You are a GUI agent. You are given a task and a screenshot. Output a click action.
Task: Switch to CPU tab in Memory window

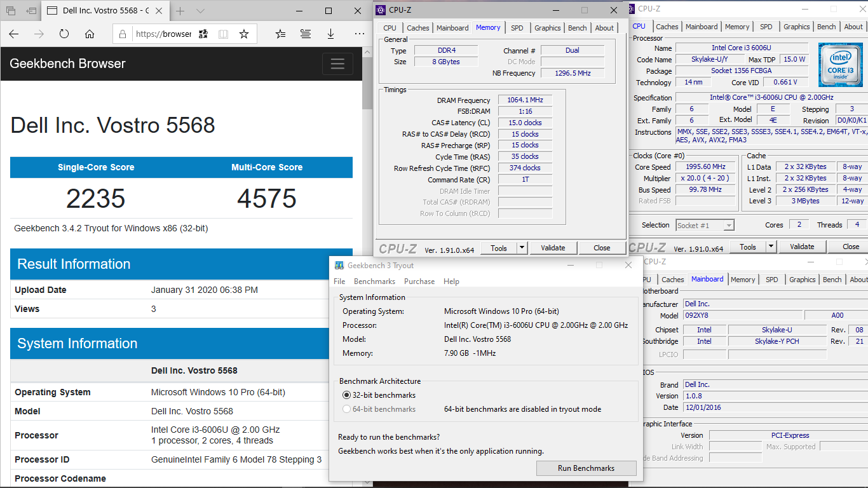pyautogui.click(x=390, y=28)
